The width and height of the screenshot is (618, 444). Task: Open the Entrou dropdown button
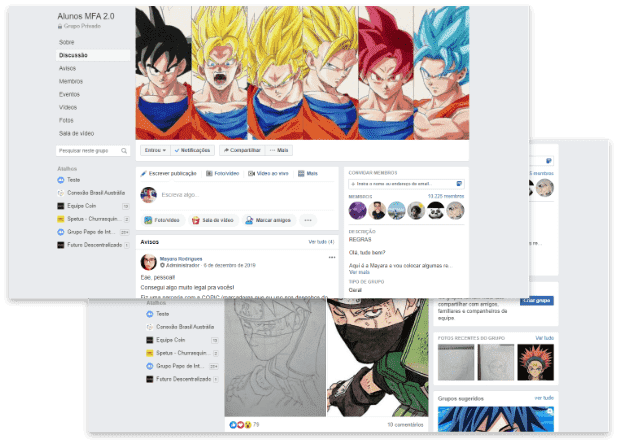155,150
